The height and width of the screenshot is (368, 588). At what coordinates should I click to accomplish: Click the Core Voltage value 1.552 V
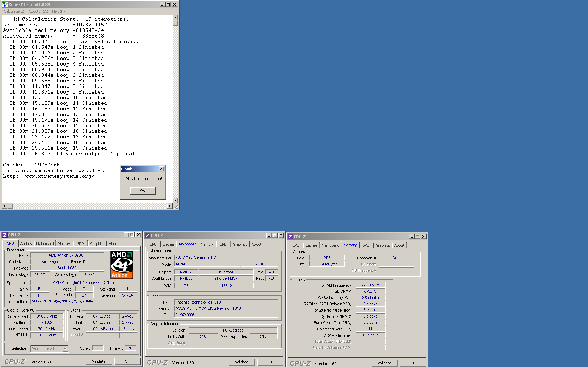click(91, 274)
